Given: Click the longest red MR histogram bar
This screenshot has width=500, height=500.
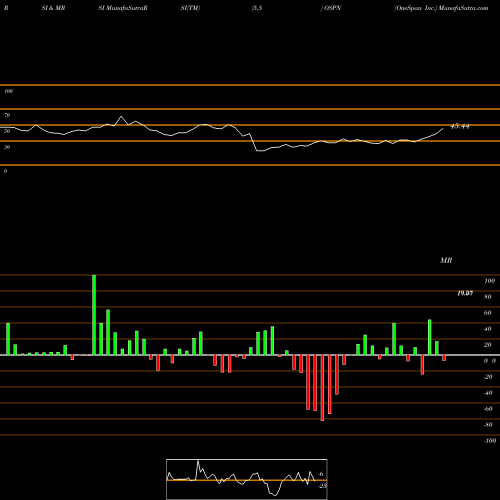Looking at the screenshot, I should pyautogui.click(x=322, y=388).
